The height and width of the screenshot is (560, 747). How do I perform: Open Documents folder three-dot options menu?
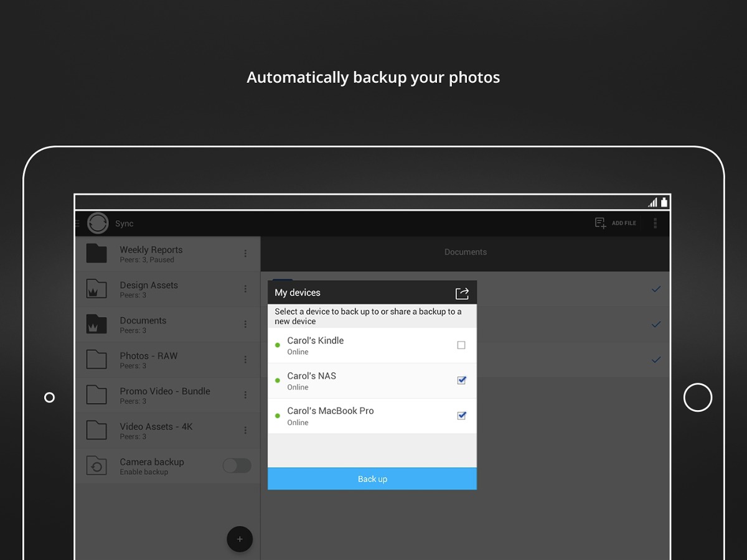(x=245, y=324)
